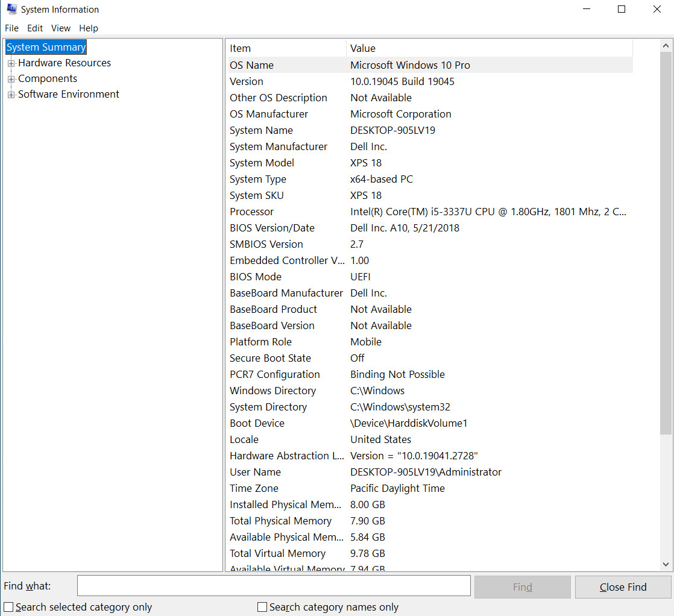The width and height of the screenshot is (674, 616).
Task: Open the Help menu
Action: 89,28
